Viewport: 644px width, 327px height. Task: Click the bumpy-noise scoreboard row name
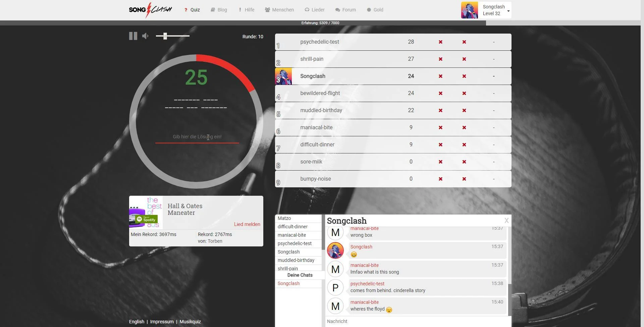click(316, 179)
